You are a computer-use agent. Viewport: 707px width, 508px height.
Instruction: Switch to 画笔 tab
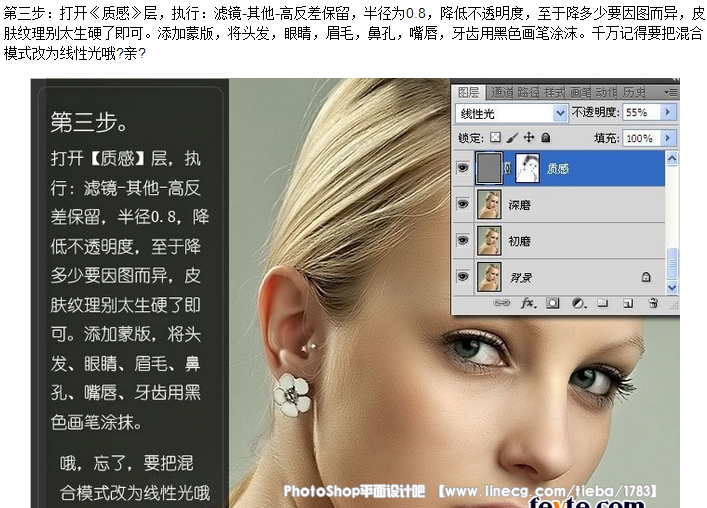click(580, 93)
